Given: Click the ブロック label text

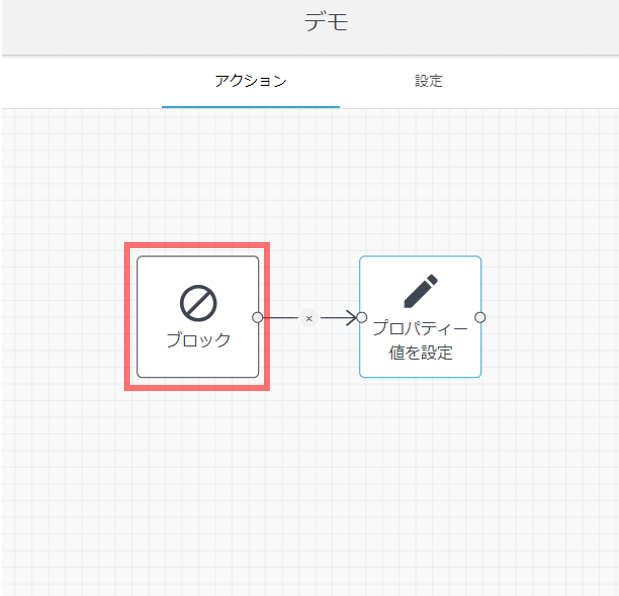Looking at the screenshot, I should (198, 340).
